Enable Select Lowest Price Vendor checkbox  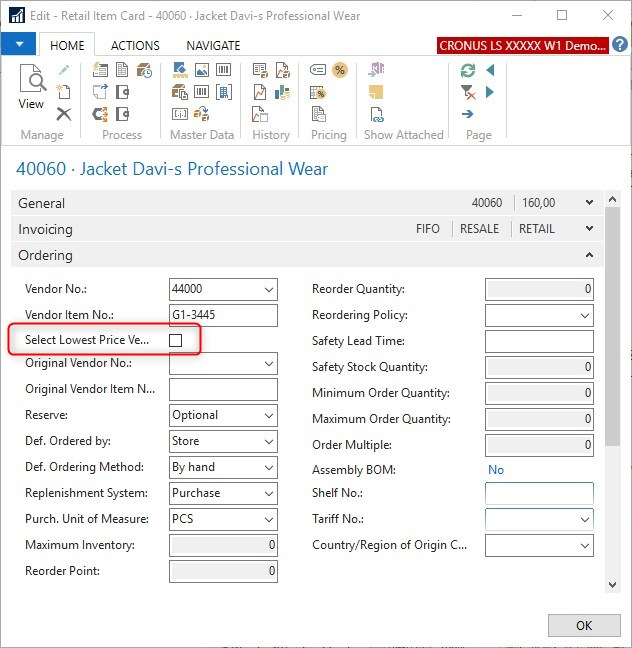pyautogui.click(x=176, y=341)
